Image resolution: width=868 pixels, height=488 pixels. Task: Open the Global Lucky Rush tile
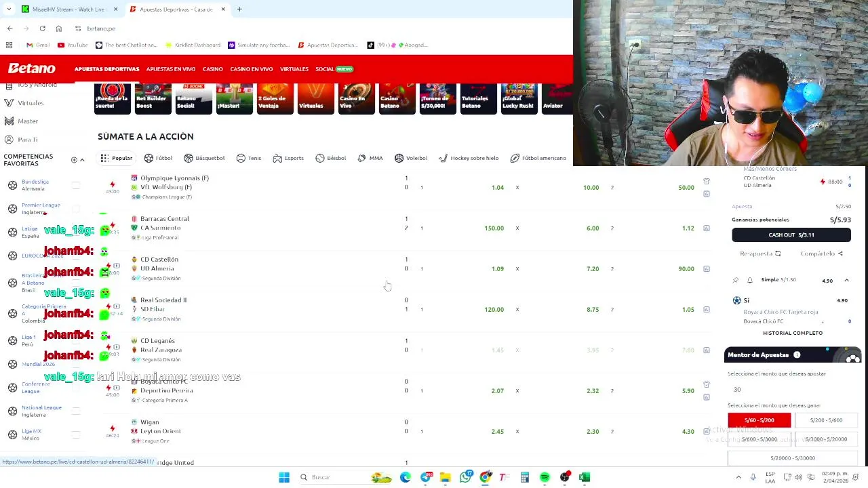[519, 98]
